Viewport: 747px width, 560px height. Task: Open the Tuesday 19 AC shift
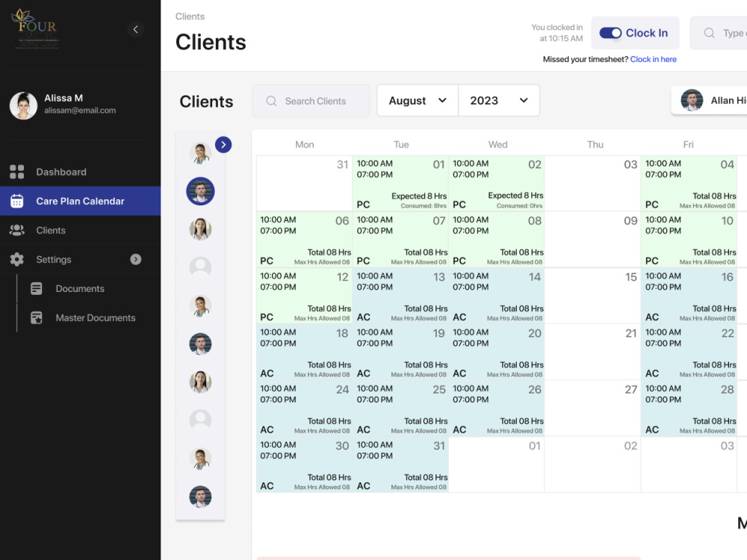point(400,352)
